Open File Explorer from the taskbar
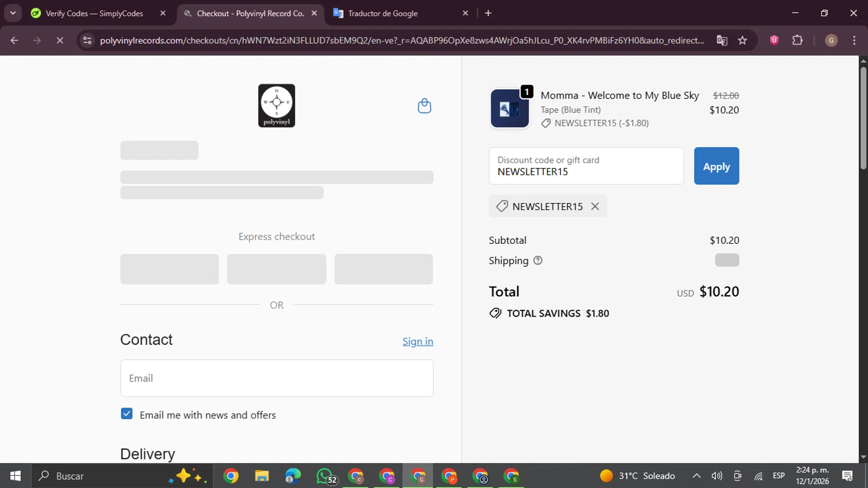Viewport: 868px width, 488px height. tap(262, 476)
